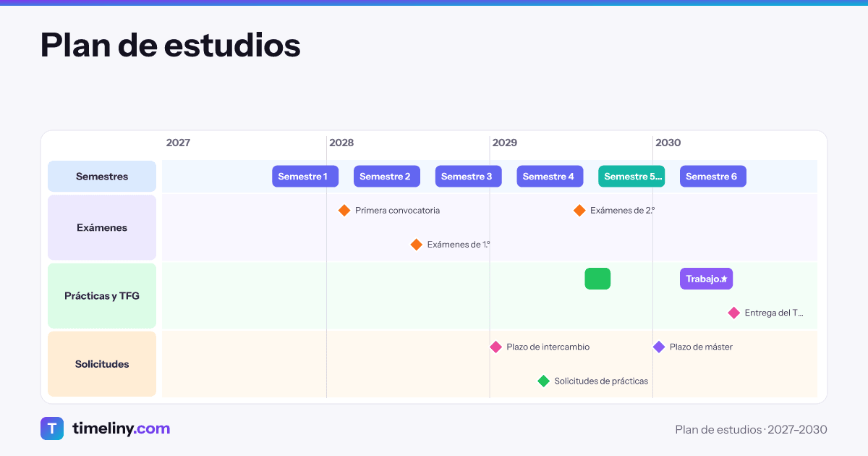The width and height of the screenshot is (868, 456).
Task: Click the orange Exámenes de 2.º diamond
Action: (x=579, y=211)
